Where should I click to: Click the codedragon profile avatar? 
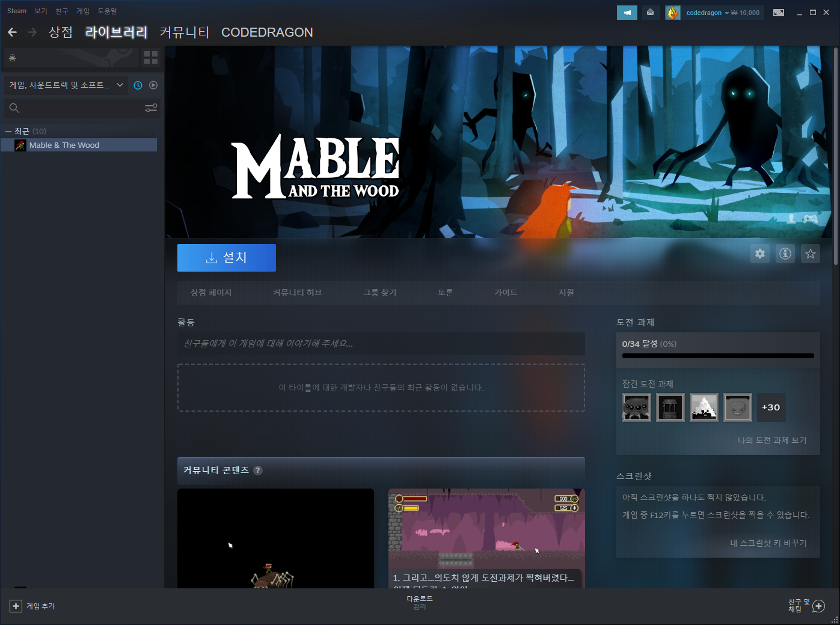coord(672,13)
